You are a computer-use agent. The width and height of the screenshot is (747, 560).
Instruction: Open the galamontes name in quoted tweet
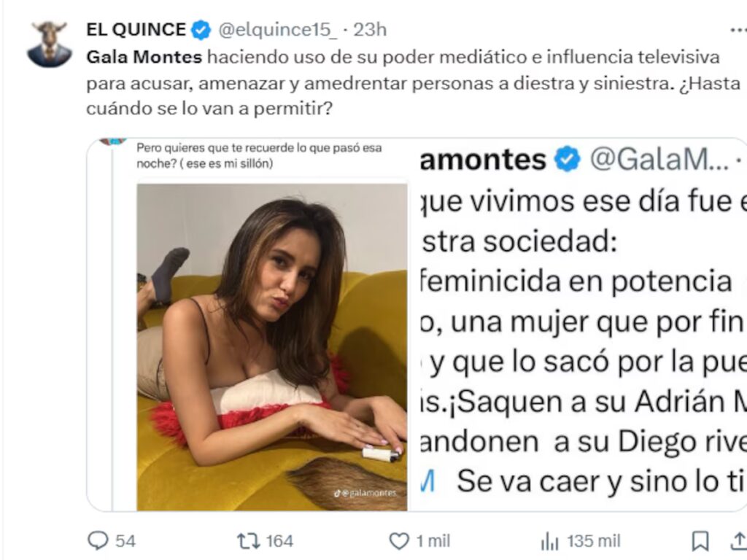coord(483,160)
